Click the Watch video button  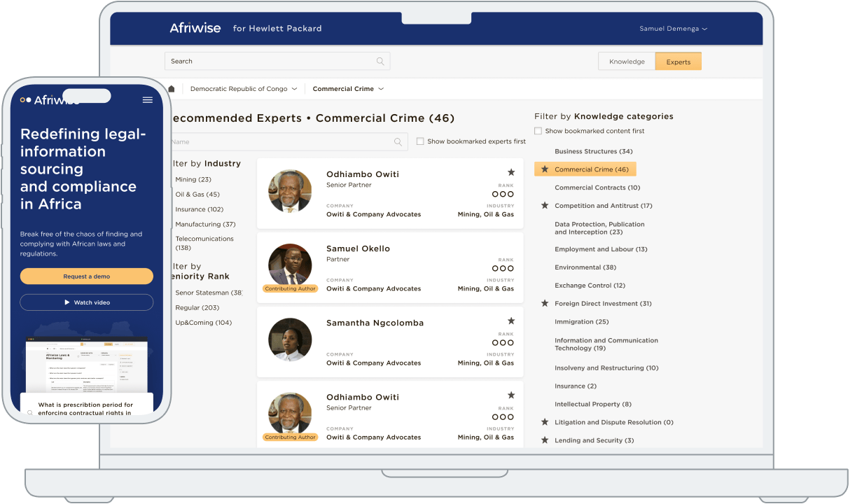[x=87, y=302]
